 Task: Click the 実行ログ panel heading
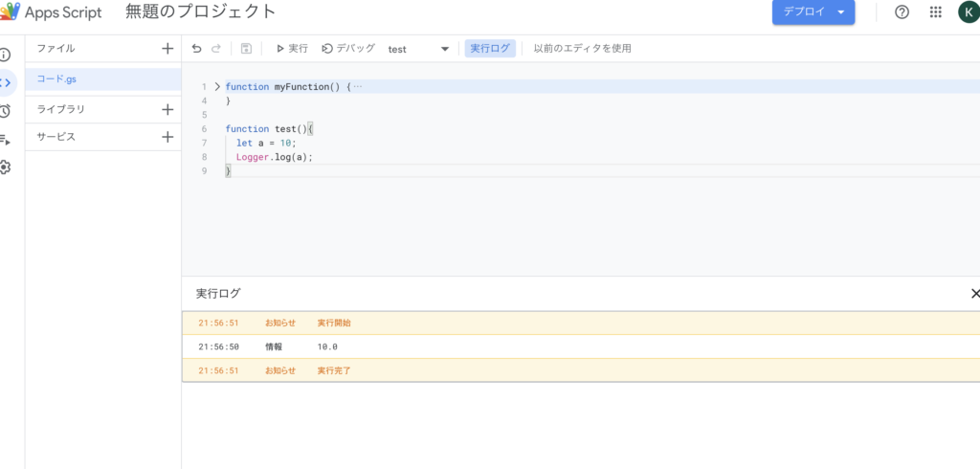(218, 293)
